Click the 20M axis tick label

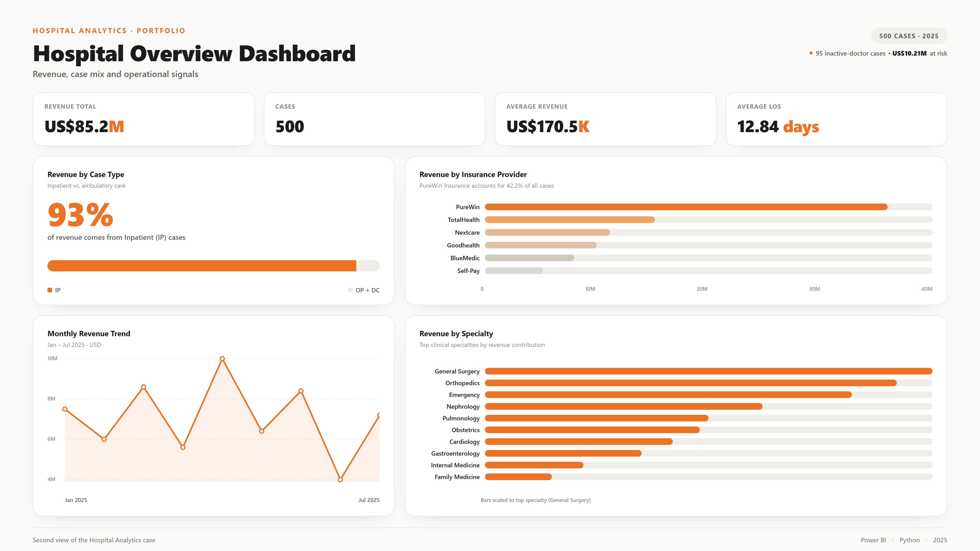pyautogui.click(x=702, y=289)
